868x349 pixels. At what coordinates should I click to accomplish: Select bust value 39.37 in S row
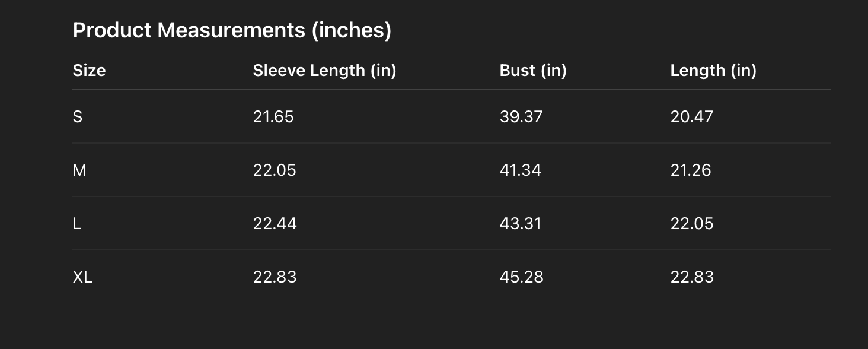click(521, 117)
